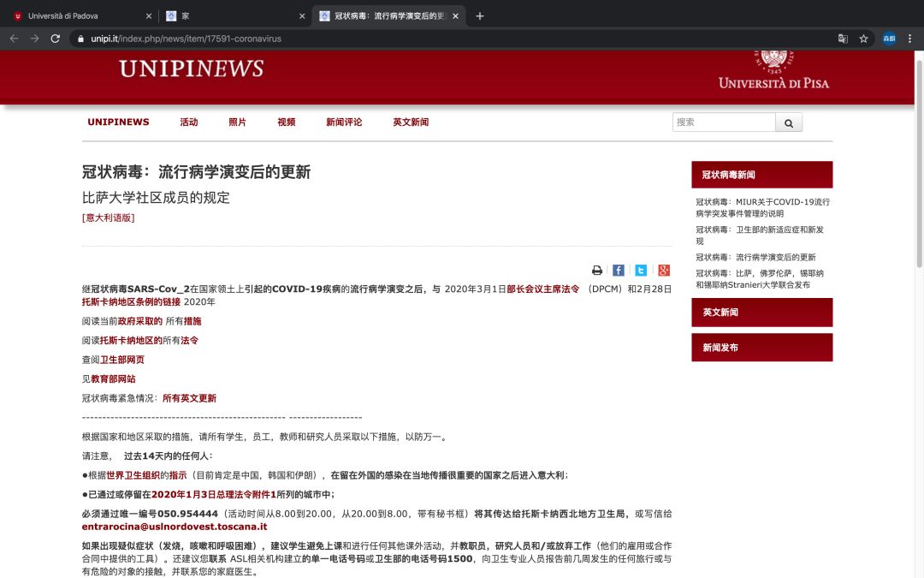Click the 英文新闻 sidebar button
Screen dimensions: 924x578
pos(762,312)
